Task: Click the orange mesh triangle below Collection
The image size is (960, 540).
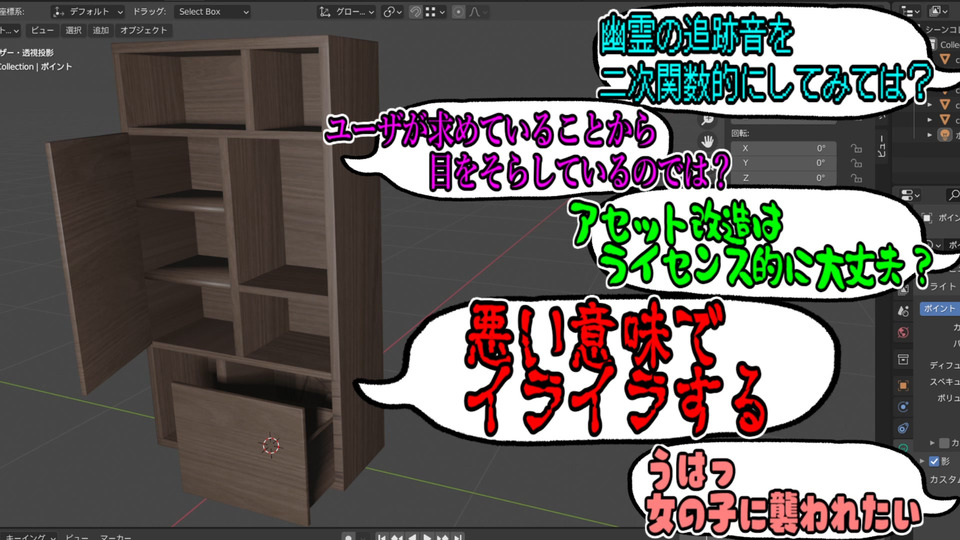Action: [x=945, y=59]
